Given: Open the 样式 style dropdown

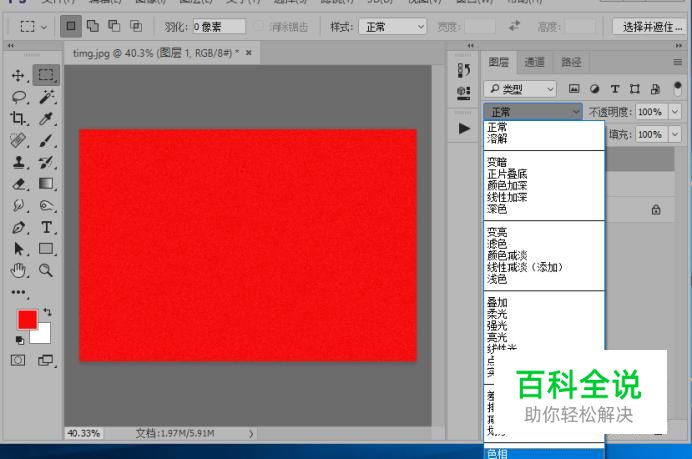Looking at the screenshot, I should [392, 27].
